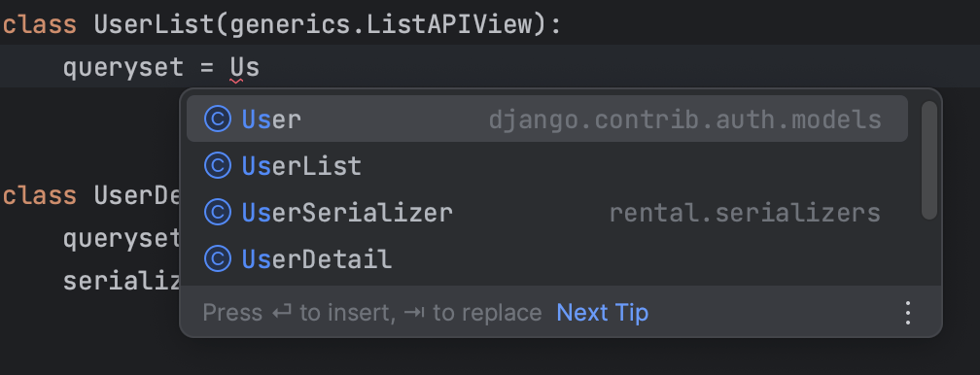
Task: Place cursor after typed 'Us' text
Action: (260, 67)
